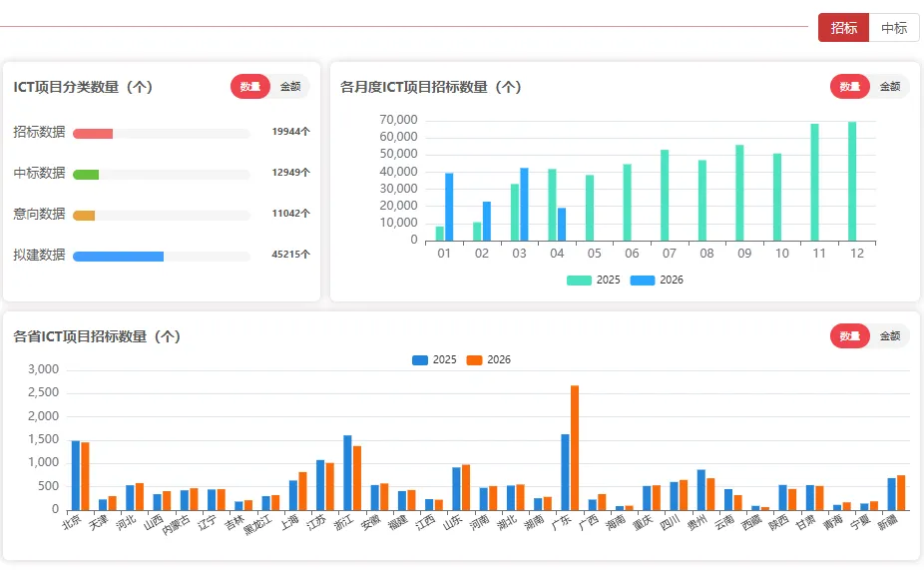This screenshot has height=570, width=924.
Task: Click the 2026 bar for month 04
Action: coord(562,225)
